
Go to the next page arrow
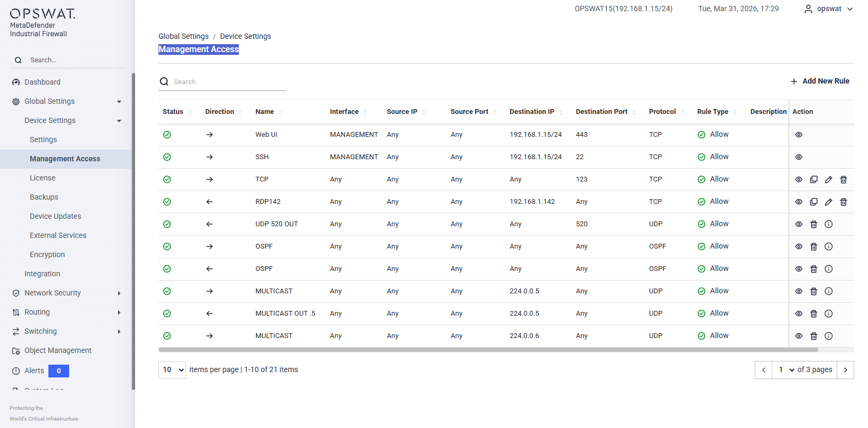845,370
